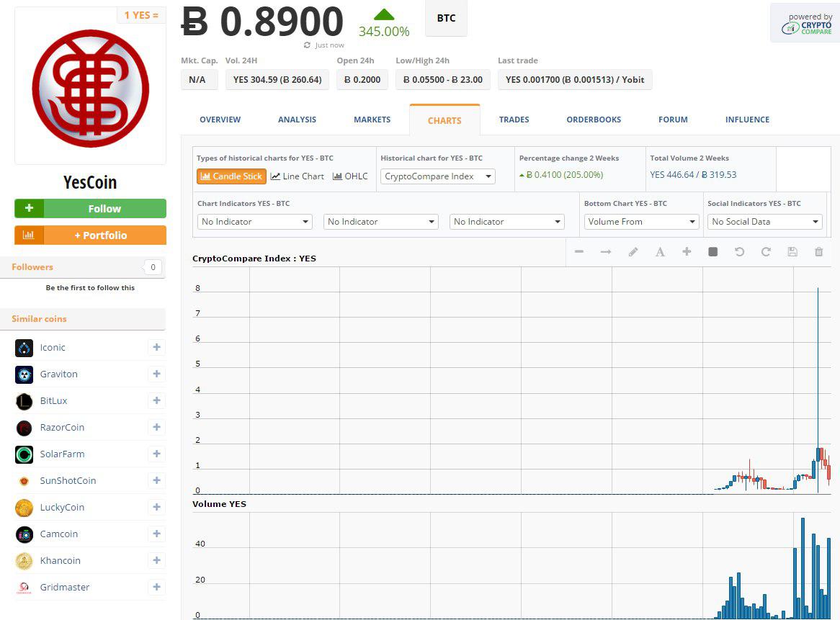Refresh price via the Just now icon
The image size is (840, 620).
[307, 45]
